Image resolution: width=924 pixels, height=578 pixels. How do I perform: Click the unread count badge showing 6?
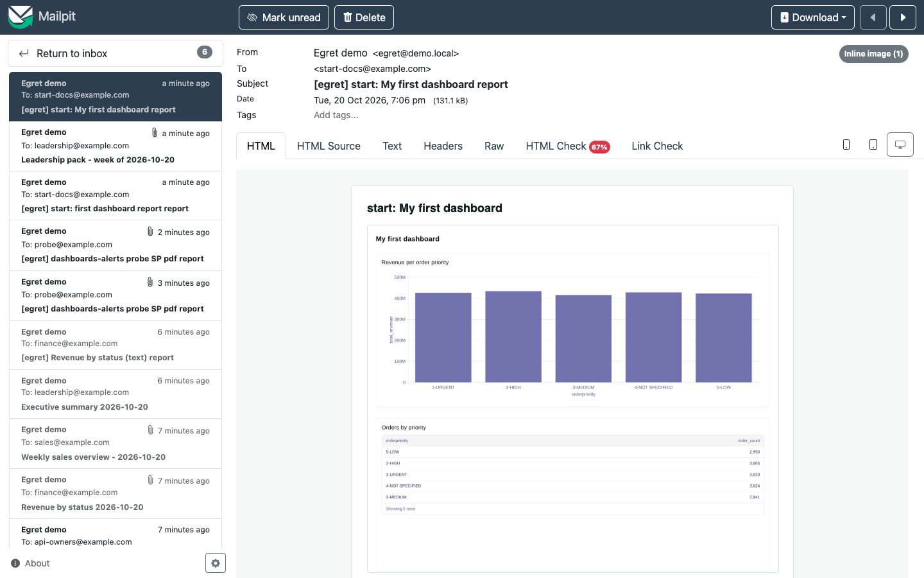pos(205,52)
